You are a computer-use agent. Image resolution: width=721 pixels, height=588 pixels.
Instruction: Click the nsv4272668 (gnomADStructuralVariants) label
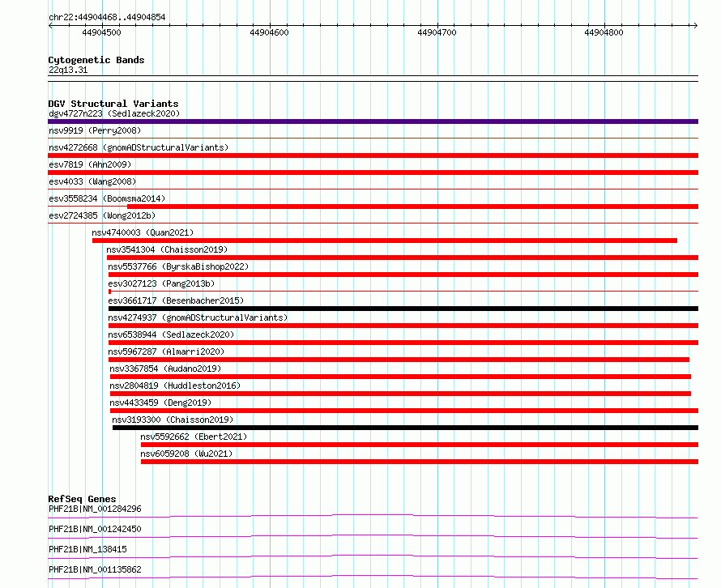pos(139,147)
